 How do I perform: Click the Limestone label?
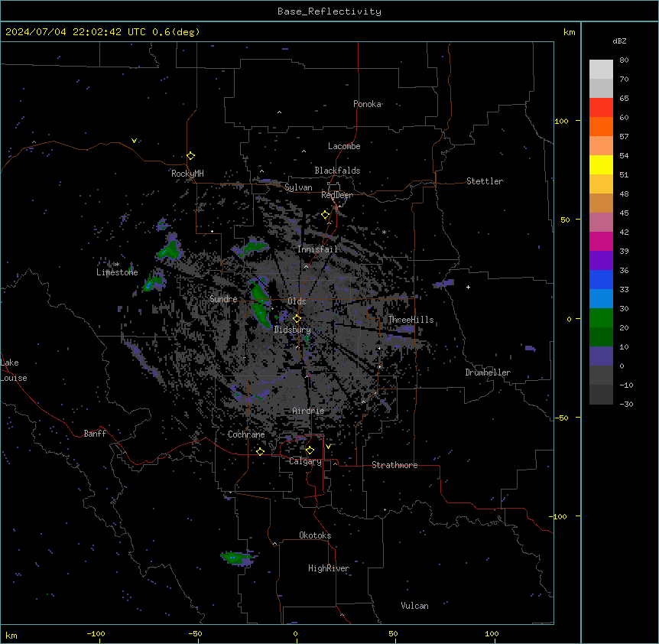(117, 272)
